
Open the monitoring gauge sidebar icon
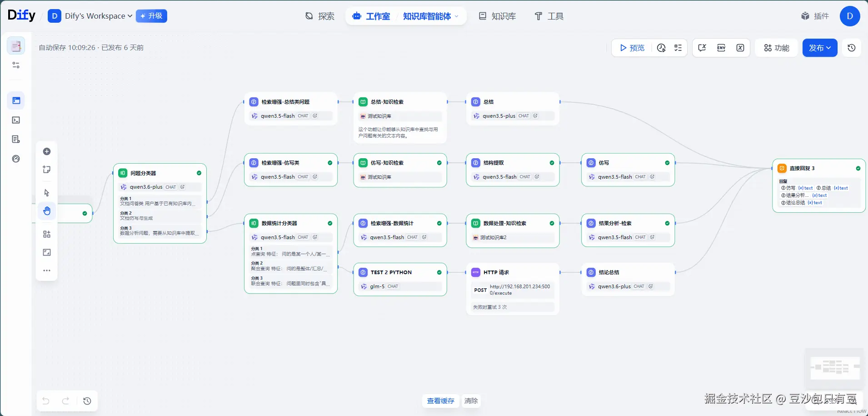coord(16,159)
